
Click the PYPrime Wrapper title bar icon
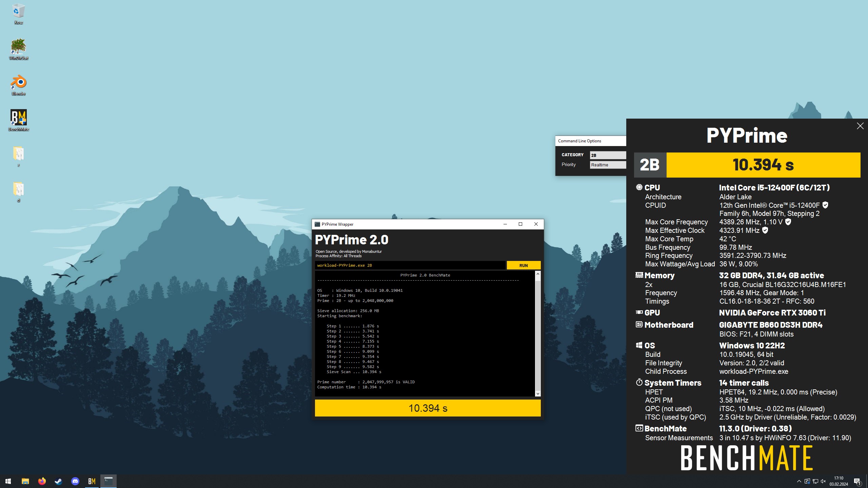[317, 224]
